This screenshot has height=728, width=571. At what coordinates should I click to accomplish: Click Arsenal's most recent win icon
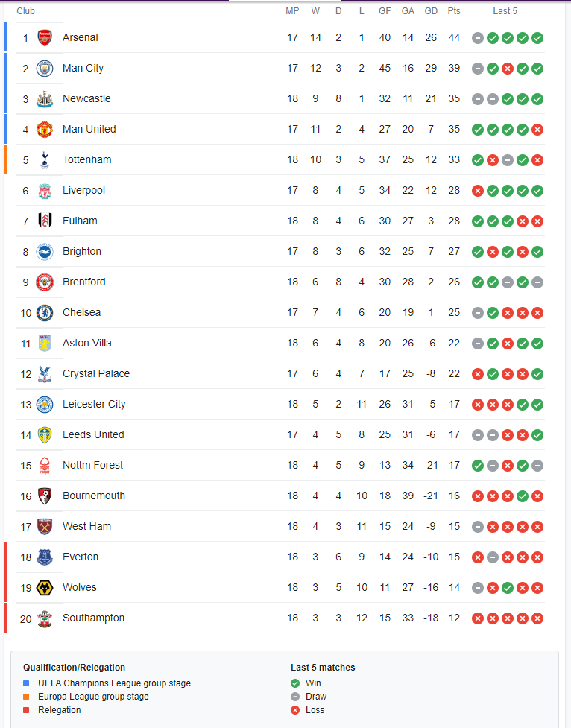[x=537, y=38]
